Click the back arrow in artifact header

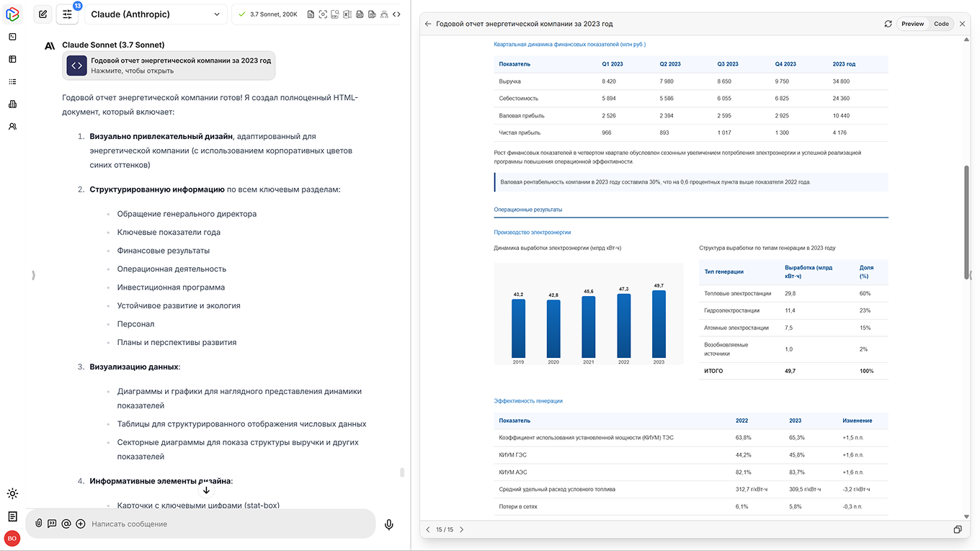(x=428, y=24)
